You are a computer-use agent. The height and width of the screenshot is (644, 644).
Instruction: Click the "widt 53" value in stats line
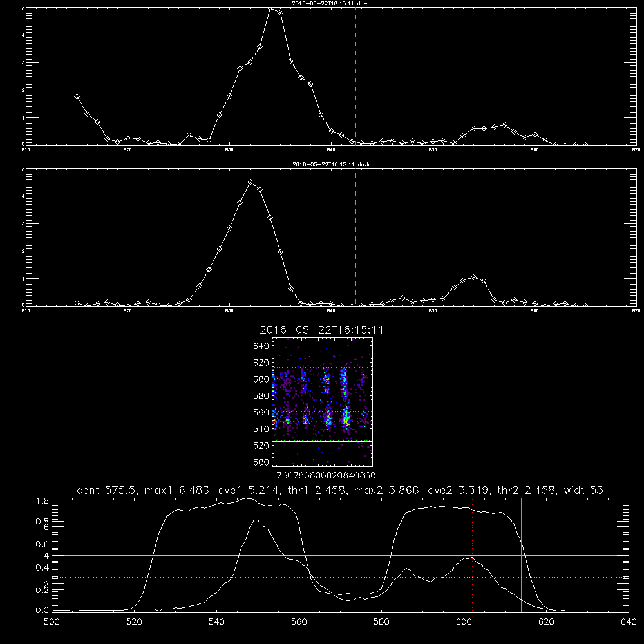[x=583, y=490]
